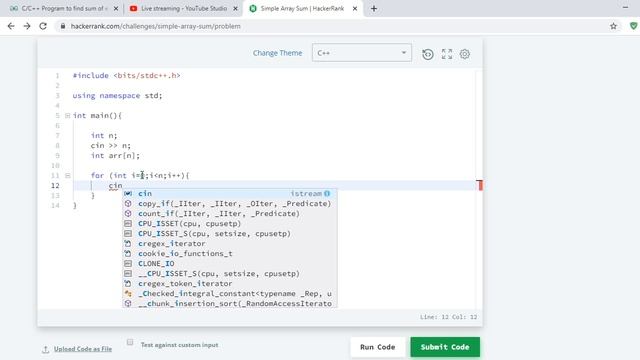Select Simple Array Sum HackerRank tab
The width and height of the screenshot is (640, 360).
(x=302, y=8)
